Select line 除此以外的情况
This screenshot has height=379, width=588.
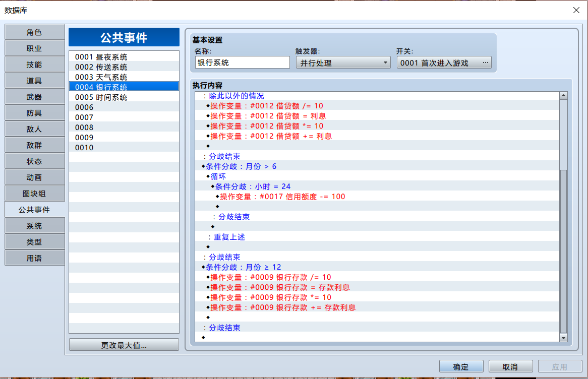tap(377, 96)
